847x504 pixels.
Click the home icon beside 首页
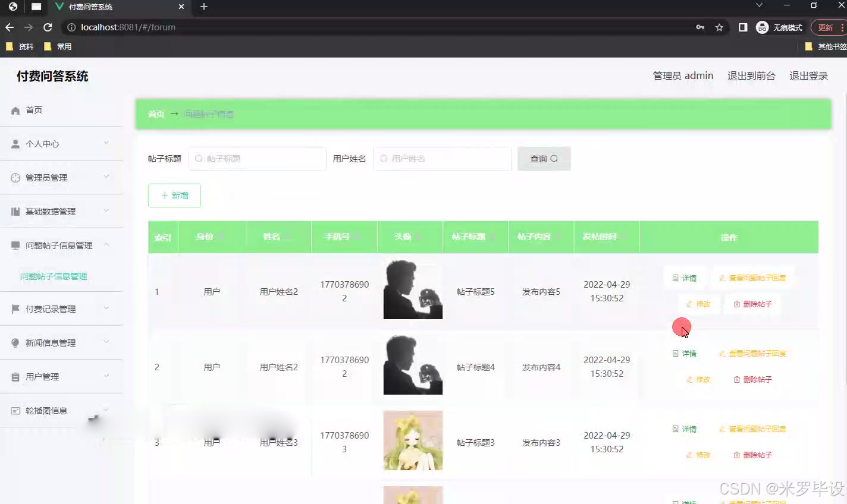point(15,110)
